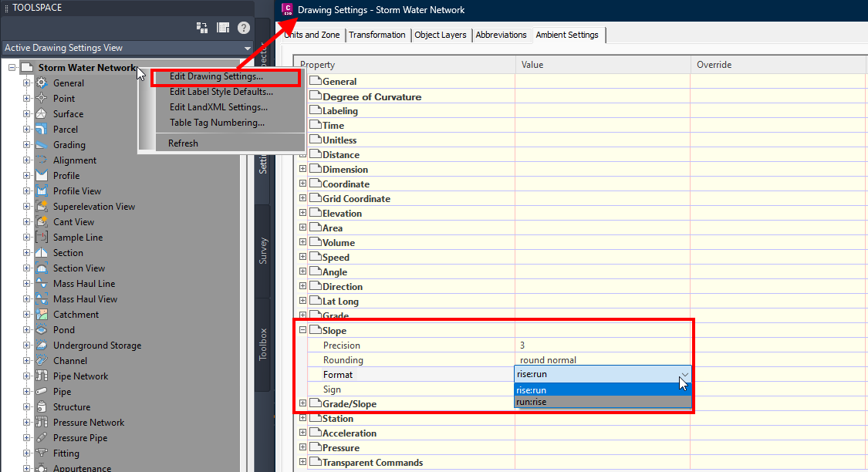Click the Property column header
Viewport: 868px width, 472px height.
tap(404, 65)
